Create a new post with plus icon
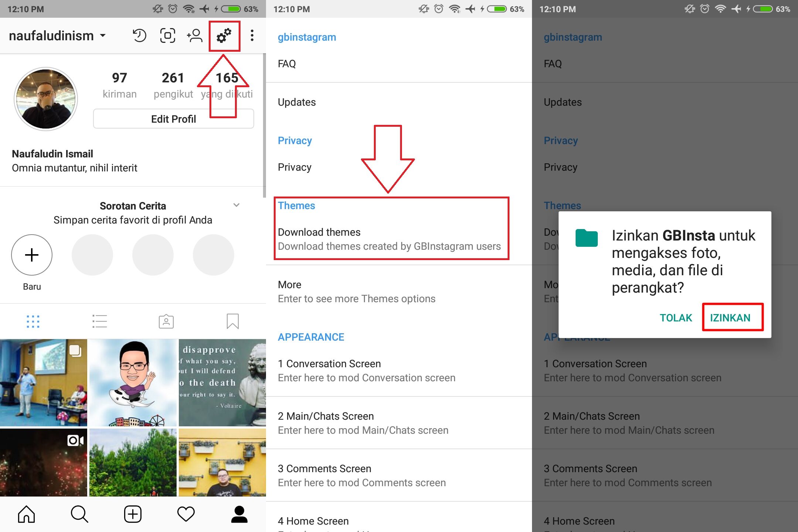This screenshot has width=798, height=532. point(133,514)
